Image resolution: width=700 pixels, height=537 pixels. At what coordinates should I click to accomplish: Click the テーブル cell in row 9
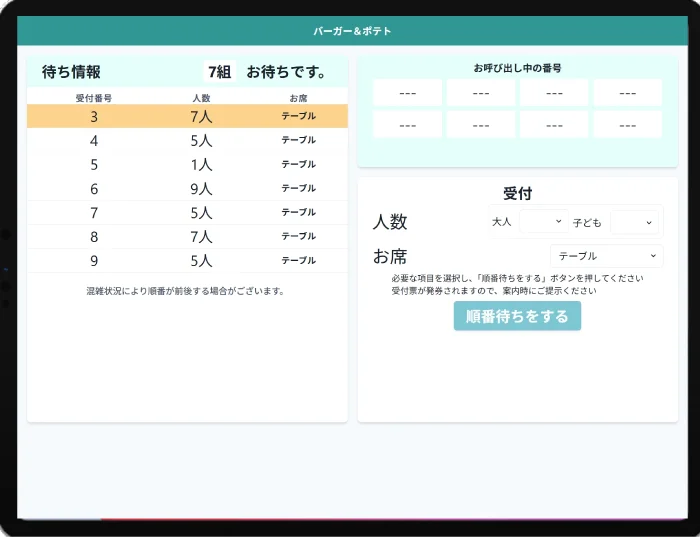[298, 260]
